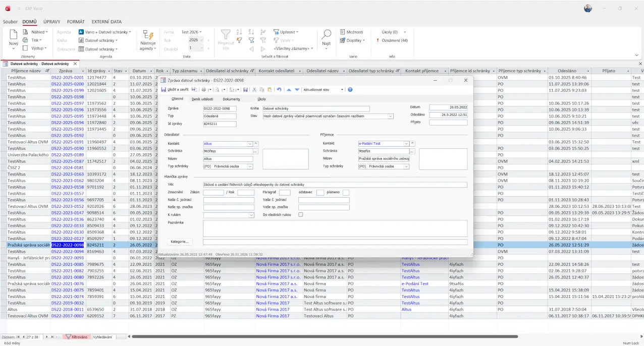Go to next record with down arrow

point(297,89)
